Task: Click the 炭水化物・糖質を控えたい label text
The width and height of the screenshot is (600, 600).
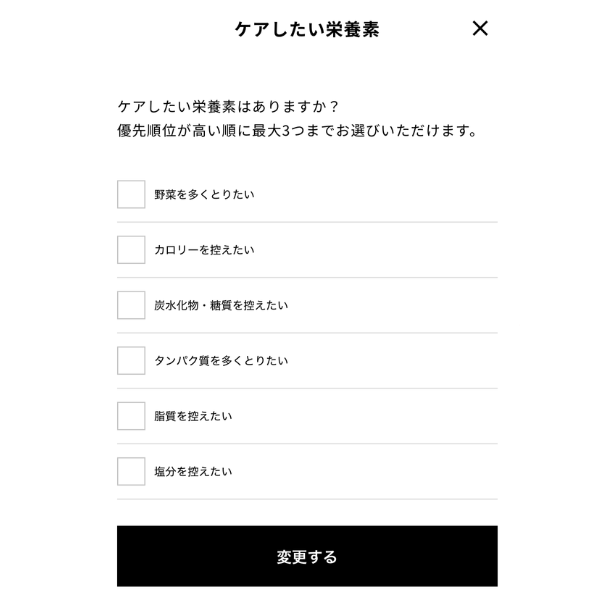Action: pyautogui.click(x=221, y=305)
